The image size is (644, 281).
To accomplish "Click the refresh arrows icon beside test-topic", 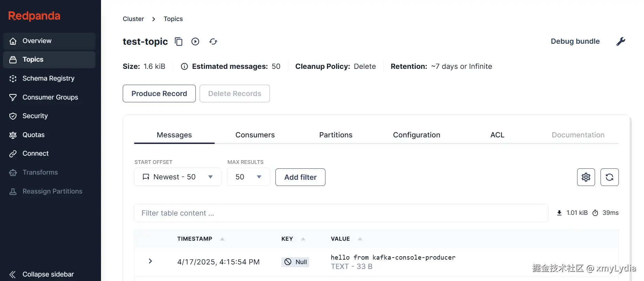I will (213, 42).
